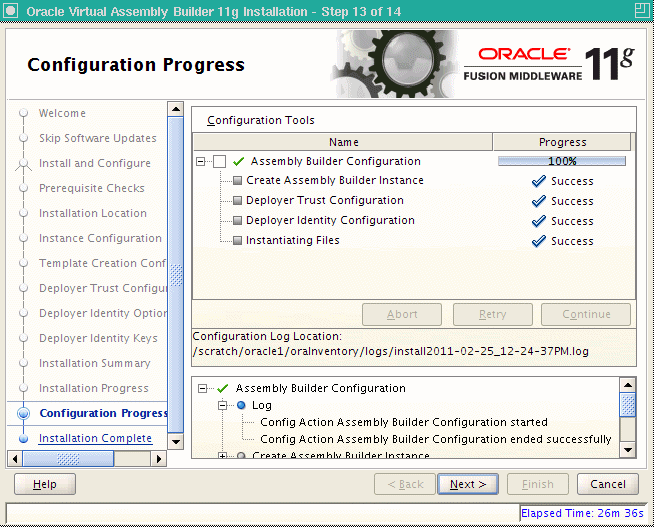Image resolution: width=654 pixels, height=527 pixels.
Task: Toggle the Deployer Trust Configuration square box
Action: coord(237,201)
